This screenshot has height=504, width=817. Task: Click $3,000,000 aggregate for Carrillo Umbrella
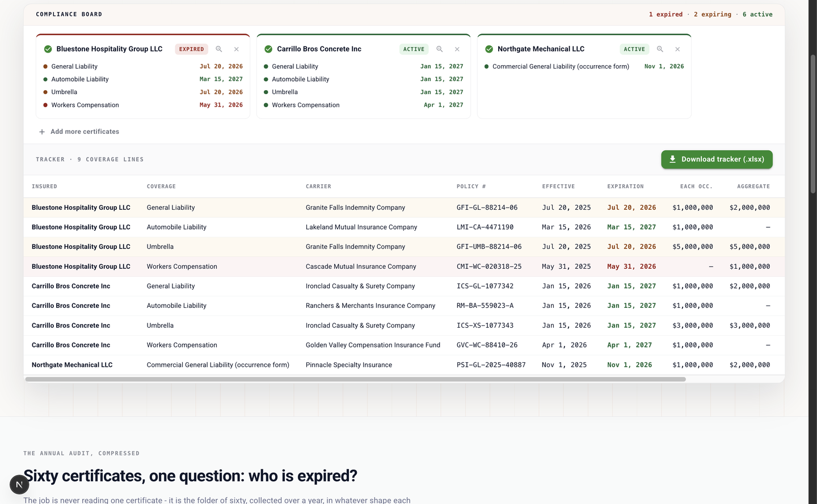[750, 325]
